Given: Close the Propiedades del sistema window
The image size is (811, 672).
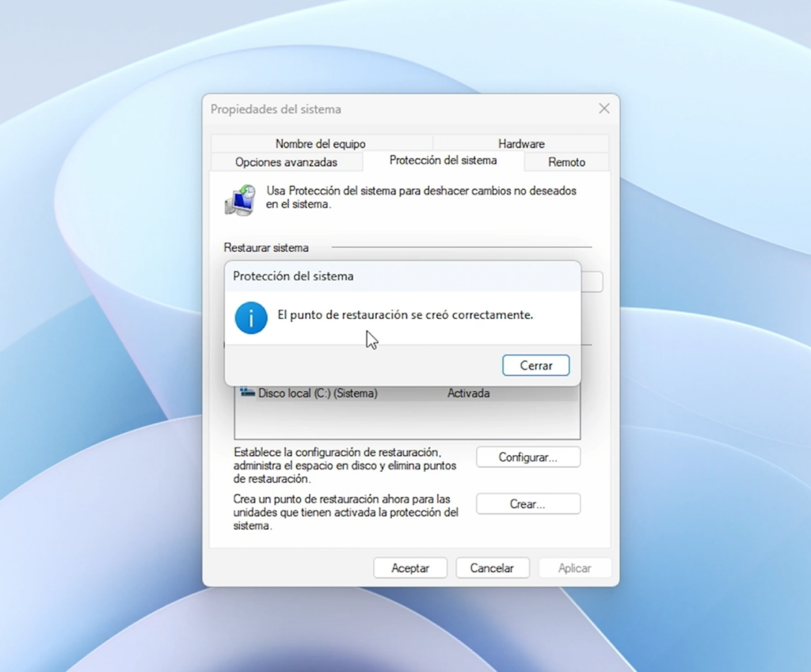Looking at the screenshot, I should (603, 108).
